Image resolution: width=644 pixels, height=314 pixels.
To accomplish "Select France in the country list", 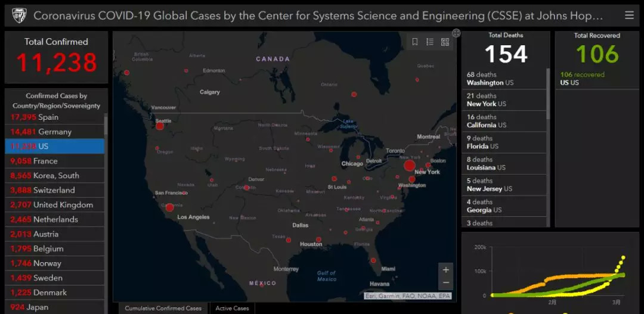I will 55,161.
